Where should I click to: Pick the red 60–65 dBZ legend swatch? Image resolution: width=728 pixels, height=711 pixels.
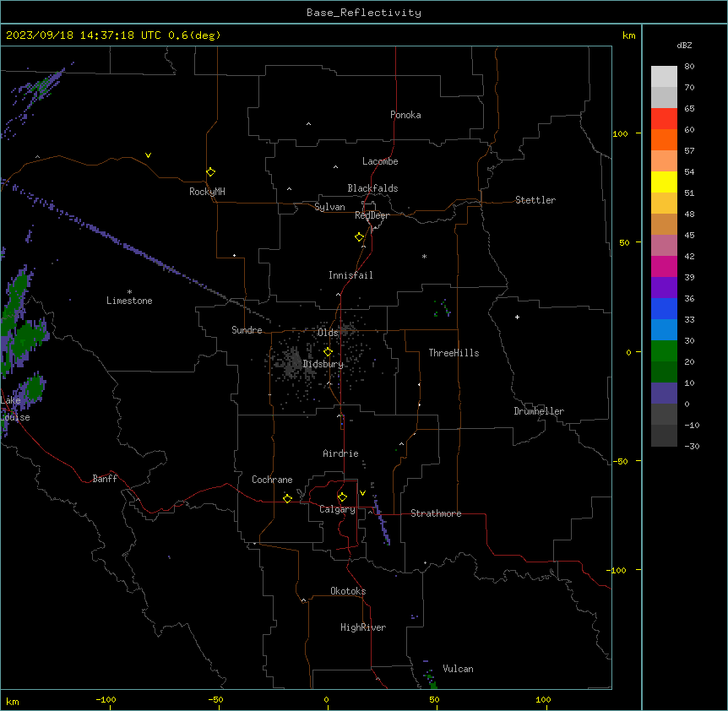click(664, 118)
